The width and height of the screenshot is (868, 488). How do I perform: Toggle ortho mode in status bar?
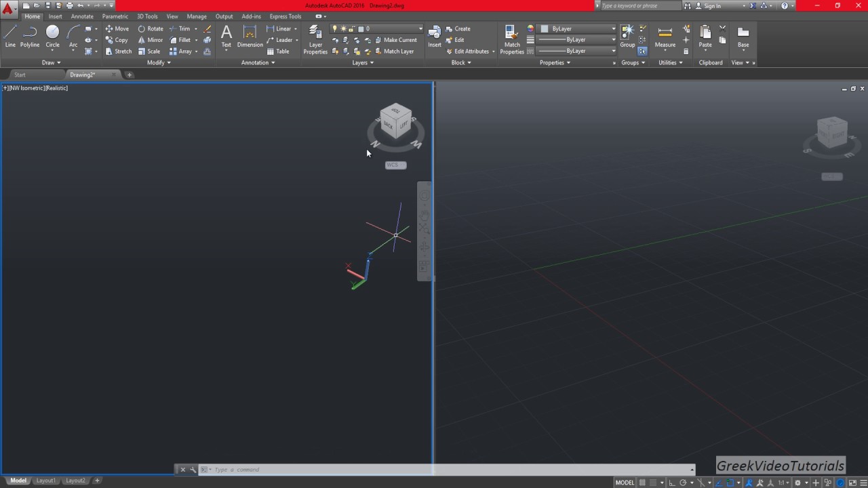pyautogui.click(x=672, y=483)
